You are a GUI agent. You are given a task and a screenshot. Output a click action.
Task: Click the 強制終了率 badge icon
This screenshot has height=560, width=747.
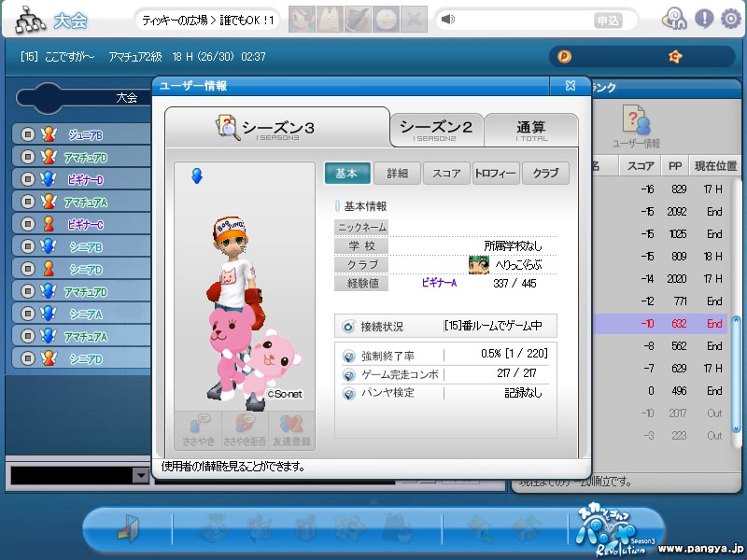(x=348, y=356)
